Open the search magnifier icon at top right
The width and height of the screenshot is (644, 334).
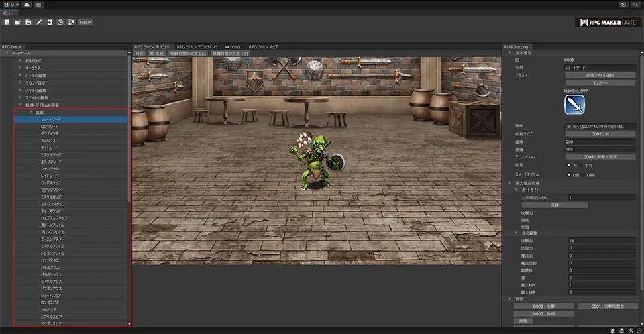tap(634, 4)
